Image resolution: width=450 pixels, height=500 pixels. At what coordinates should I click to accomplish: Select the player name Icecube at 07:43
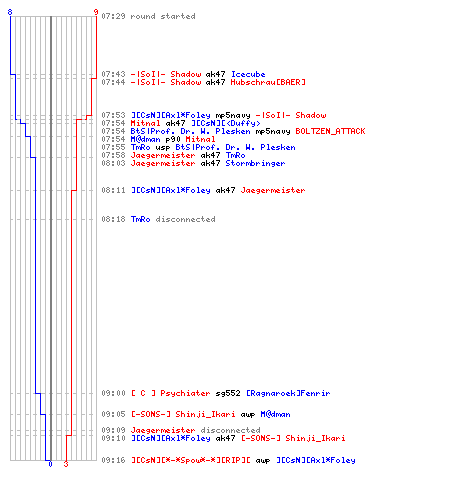(x=248, y=74)
